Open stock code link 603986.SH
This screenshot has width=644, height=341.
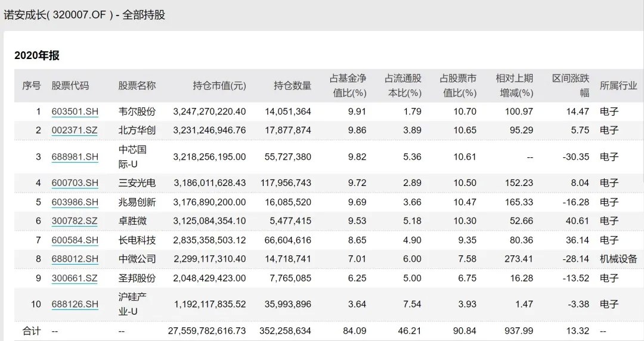point(75,202)
